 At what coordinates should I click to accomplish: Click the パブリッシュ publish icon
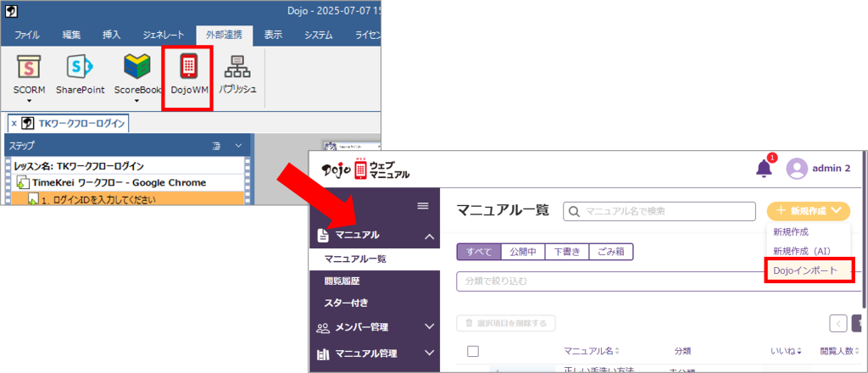237,67
